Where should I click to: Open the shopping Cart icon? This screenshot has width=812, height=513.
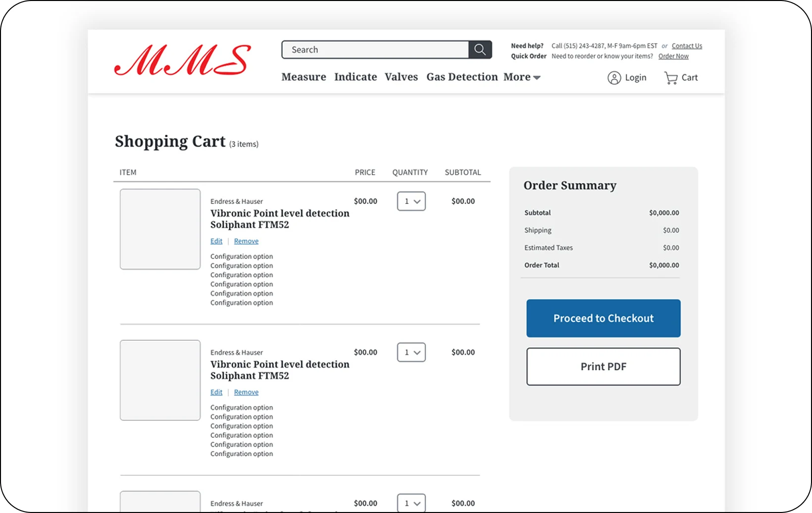[x=671, y=78]
